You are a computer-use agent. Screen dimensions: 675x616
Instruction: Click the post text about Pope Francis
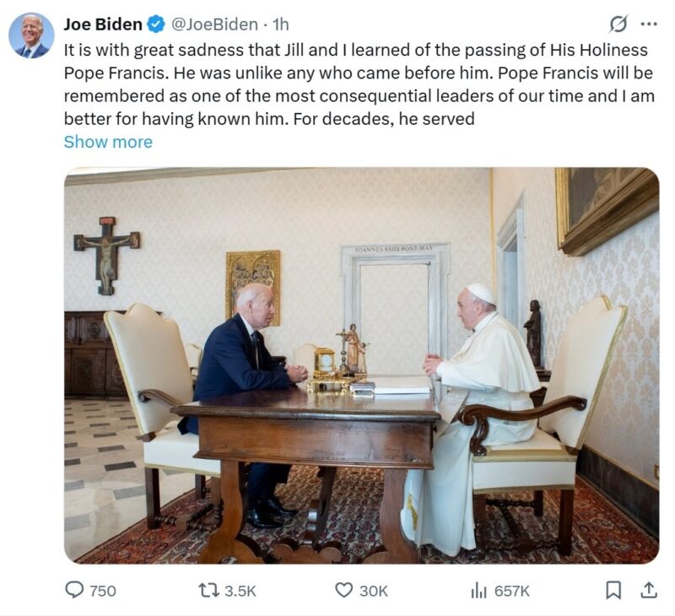coord(359,84)
